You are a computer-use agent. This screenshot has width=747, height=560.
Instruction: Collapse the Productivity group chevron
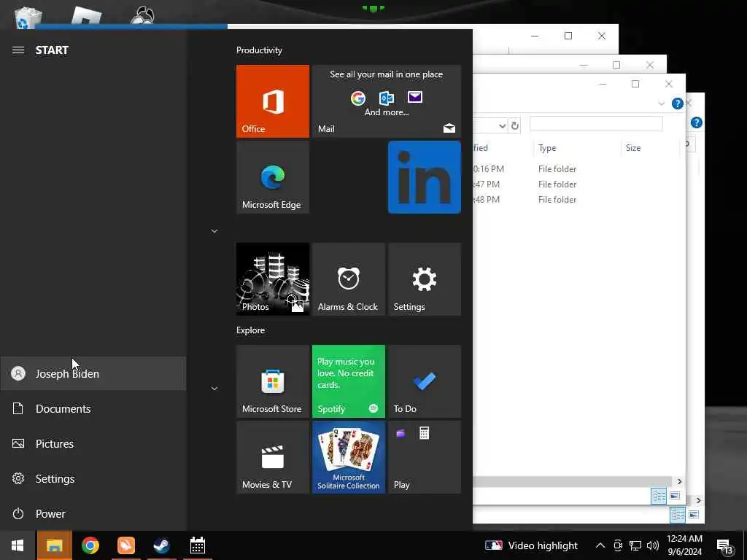(x=214, y=231)
